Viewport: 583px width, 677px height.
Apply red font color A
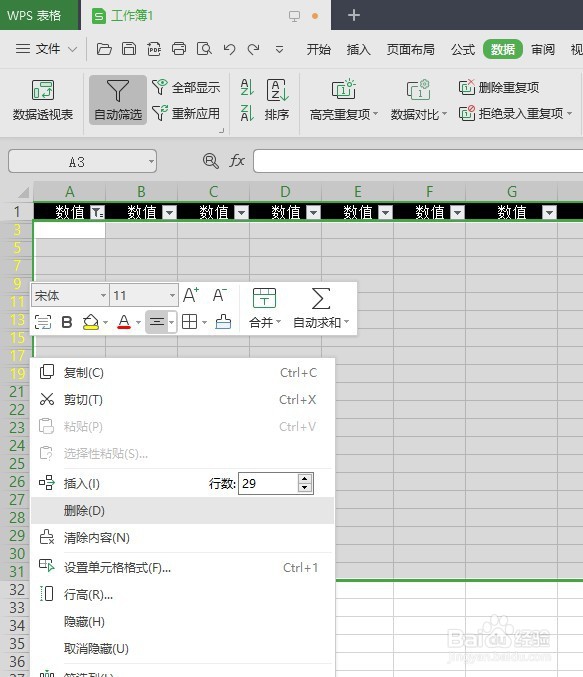pyautogui.click(x=124, y=322)
